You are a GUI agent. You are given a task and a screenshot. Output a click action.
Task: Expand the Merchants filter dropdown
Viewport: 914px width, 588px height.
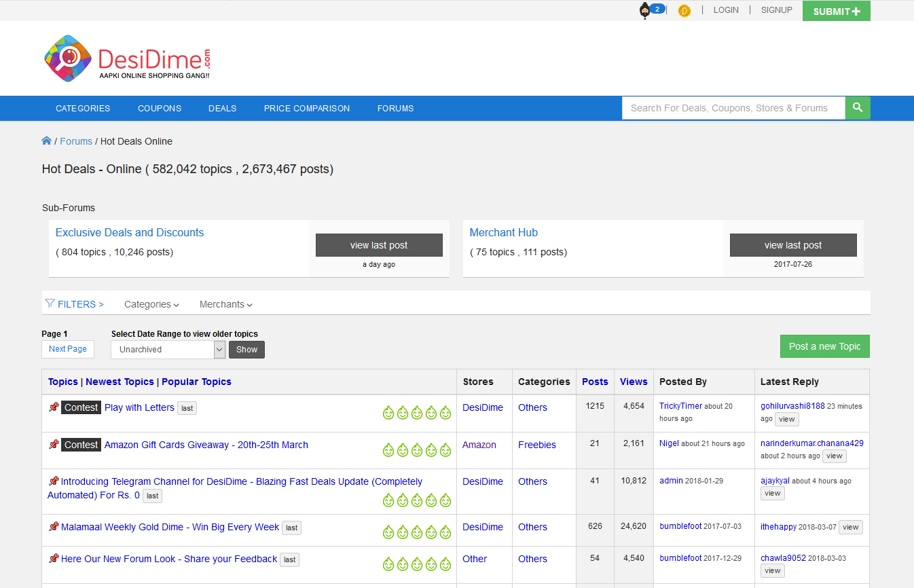tap(225, 304)
